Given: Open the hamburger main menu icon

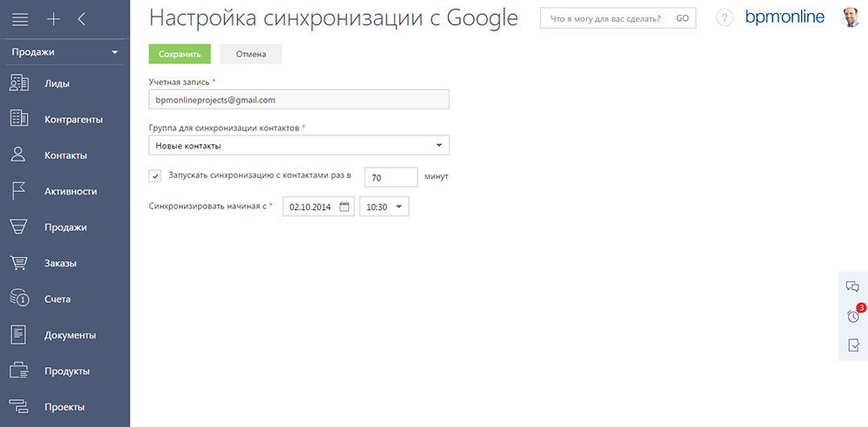Looking at the screenshot, I should [19, 19].
